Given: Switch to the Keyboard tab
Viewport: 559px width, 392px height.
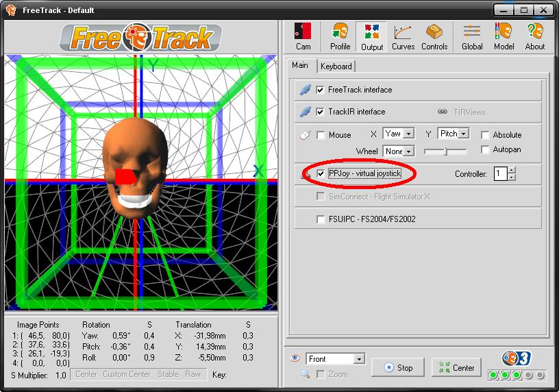Looking at the screenshot, I should [336, 66].
